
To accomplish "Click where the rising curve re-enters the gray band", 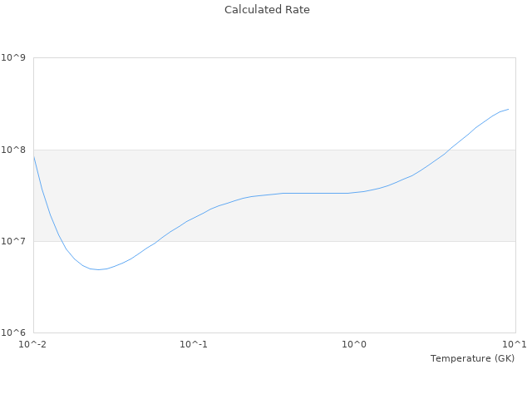I will tap(157, 241).
